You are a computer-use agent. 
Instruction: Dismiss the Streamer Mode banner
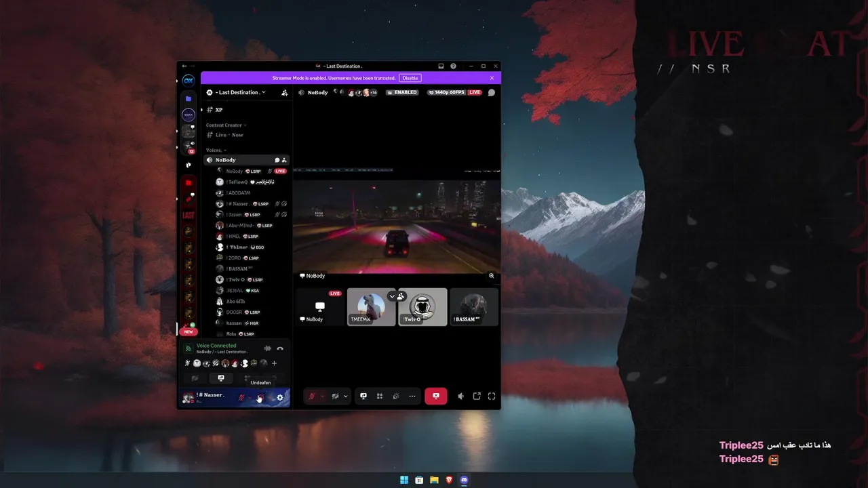[492, 78]
